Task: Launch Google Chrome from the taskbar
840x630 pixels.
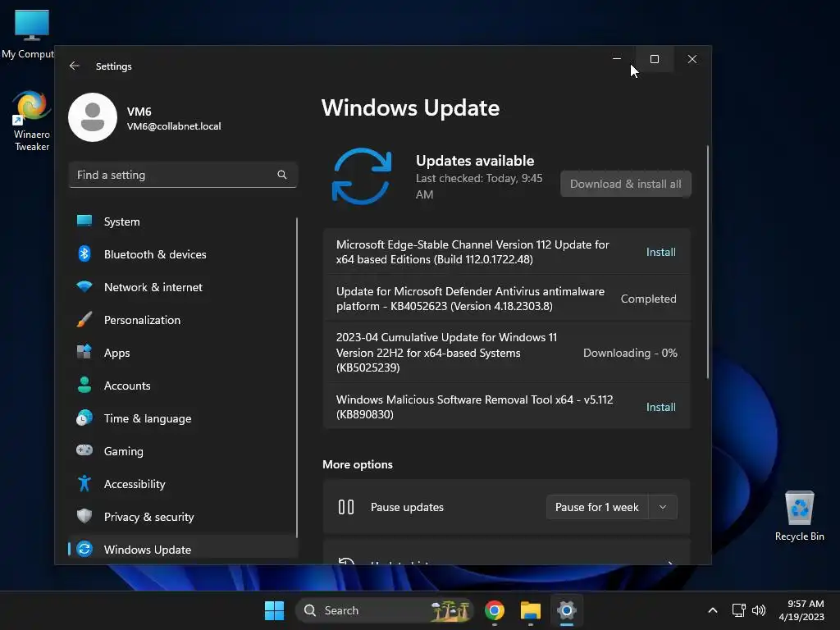Action: [495, 610]
